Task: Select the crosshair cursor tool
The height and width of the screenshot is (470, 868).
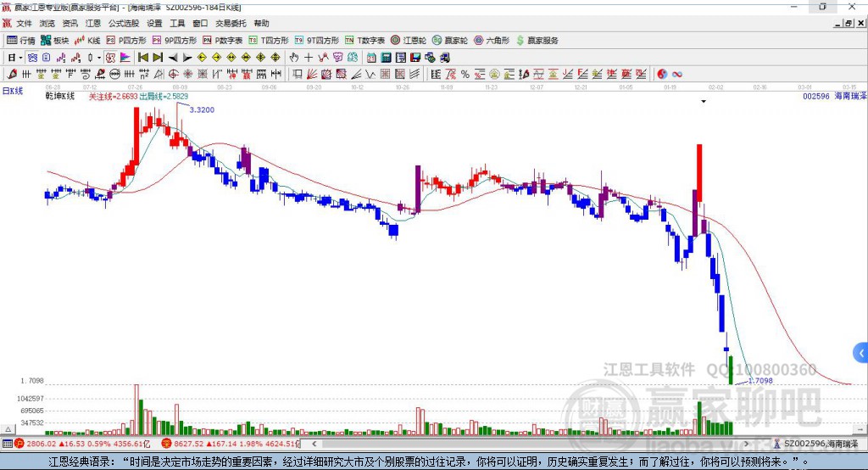Action: click(x=309, y=58)
